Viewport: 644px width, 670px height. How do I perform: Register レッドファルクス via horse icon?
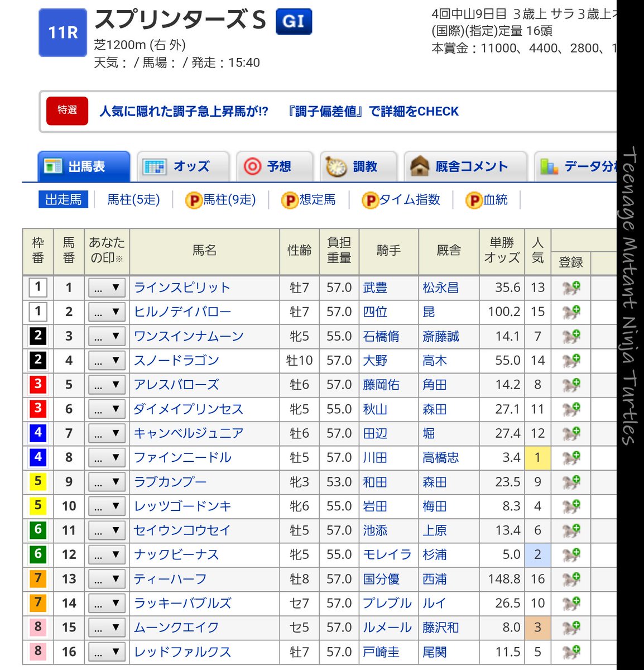pyautogui.click(x=571, y=652)
